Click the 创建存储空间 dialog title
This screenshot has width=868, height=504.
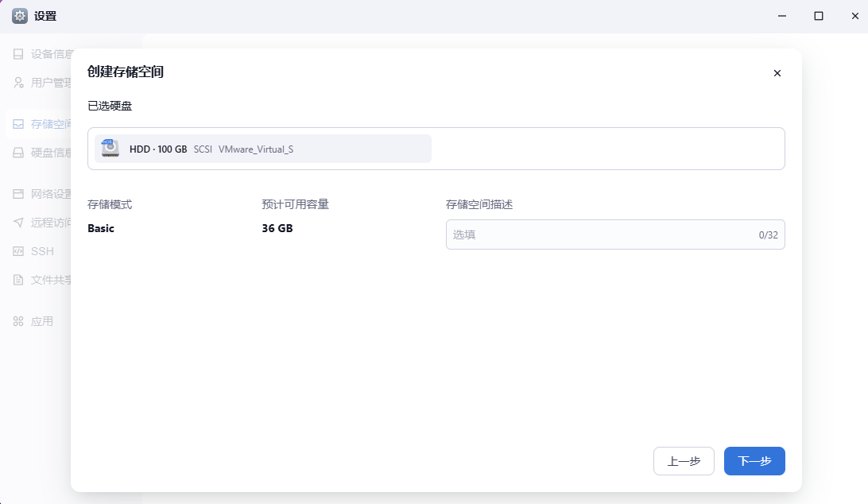coord(126,72)
